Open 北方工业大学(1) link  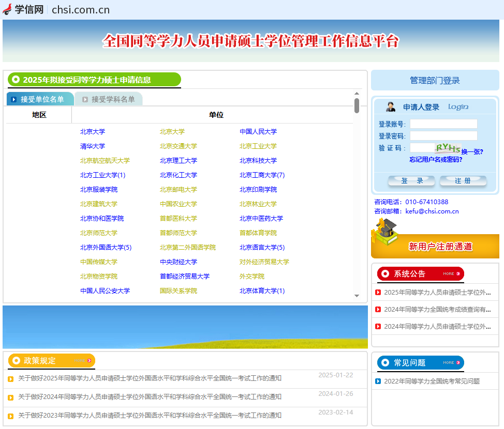pyautogui.click(x=102, y=175)
